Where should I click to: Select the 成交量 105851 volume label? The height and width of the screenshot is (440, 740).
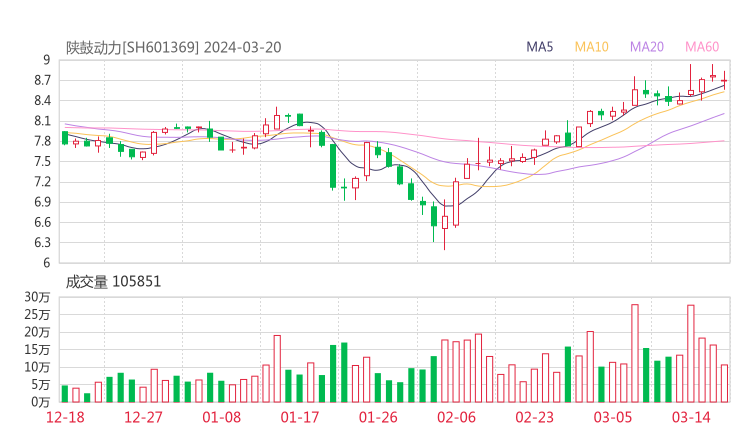tap(113, 282)
